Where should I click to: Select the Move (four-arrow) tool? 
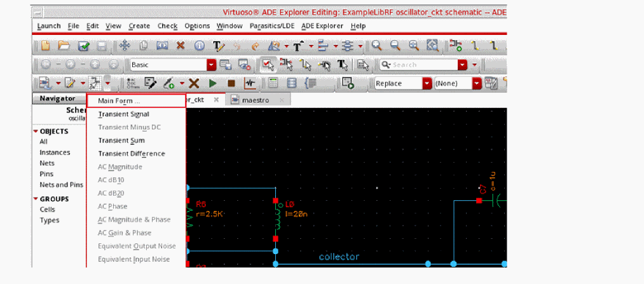click(x=125, y=46)
